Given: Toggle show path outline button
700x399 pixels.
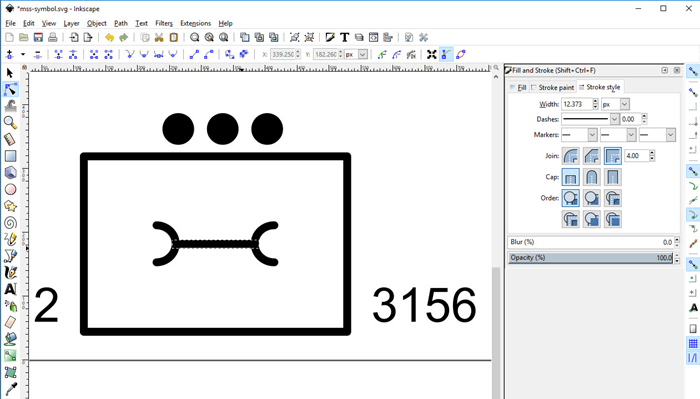Looking at the screenshot, I should [x=461, y=54].
